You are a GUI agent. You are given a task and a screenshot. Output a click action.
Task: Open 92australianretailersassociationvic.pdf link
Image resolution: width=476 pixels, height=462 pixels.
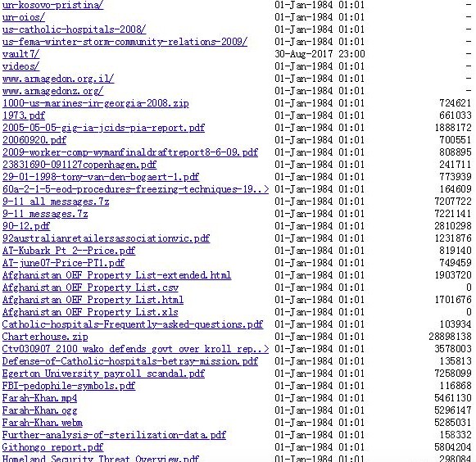click(106, 238)
